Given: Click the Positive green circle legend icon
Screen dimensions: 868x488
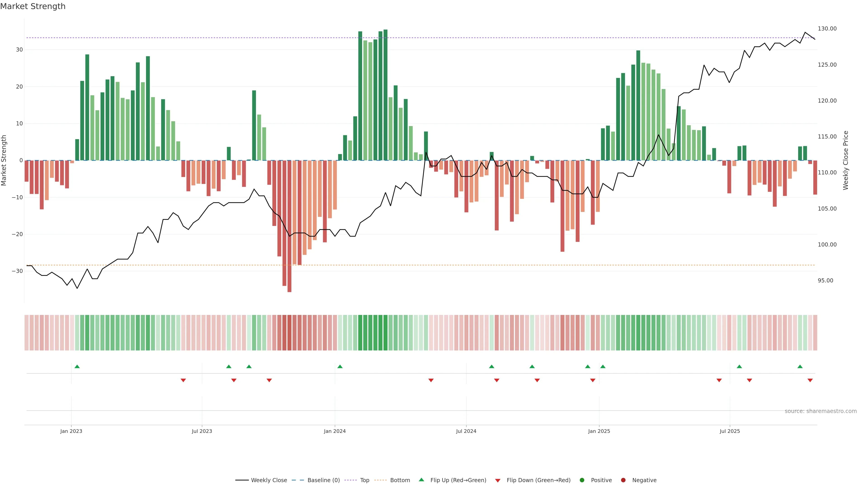Looking at the screenshot, I should [x=582, y=480].
